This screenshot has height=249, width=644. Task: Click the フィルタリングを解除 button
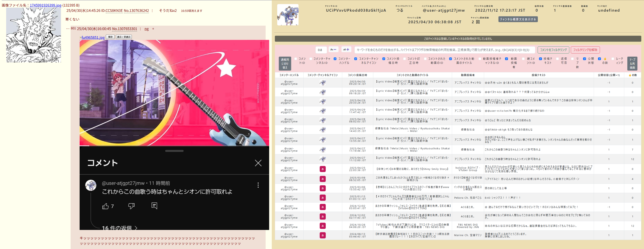(x=585, y=50)
